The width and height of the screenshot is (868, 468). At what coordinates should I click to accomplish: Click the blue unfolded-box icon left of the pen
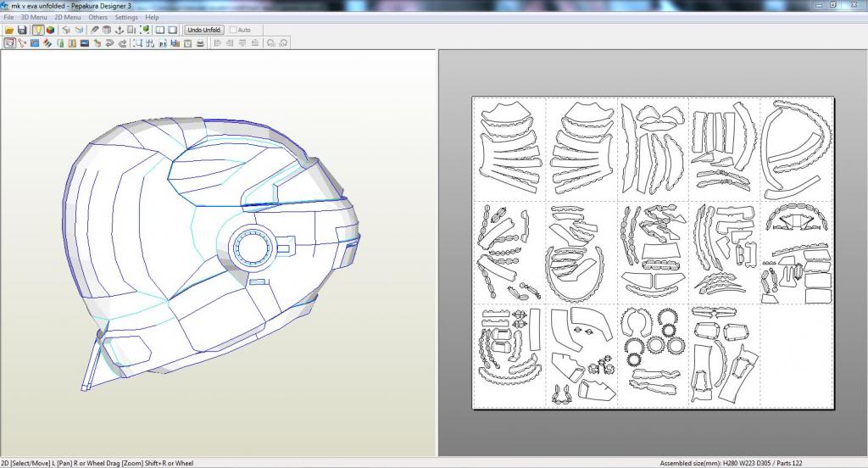tap(79, 30)
